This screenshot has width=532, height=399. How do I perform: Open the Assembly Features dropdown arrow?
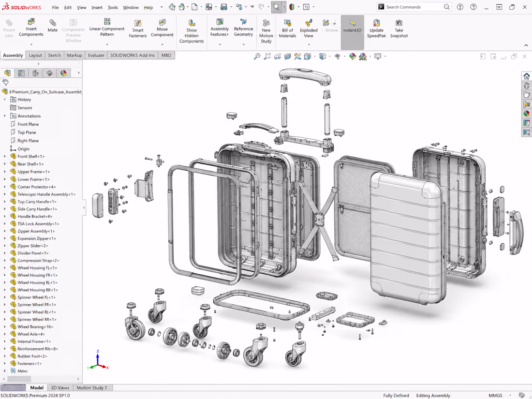[x=220, y=44]
